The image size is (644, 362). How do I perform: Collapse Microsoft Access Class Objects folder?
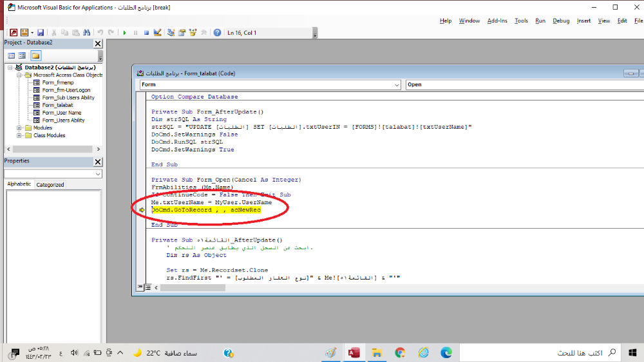click(19, 75)
